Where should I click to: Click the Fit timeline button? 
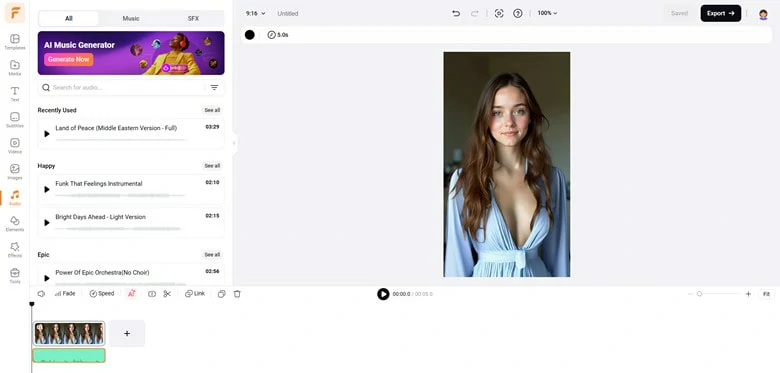coord(766,294)
